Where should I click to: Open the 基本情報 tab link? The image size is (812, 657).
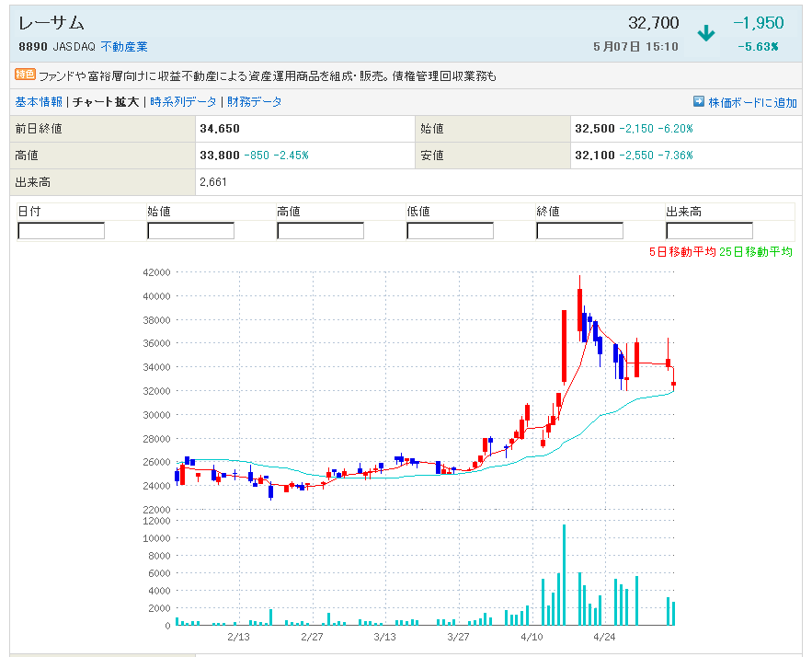[39, 102]
